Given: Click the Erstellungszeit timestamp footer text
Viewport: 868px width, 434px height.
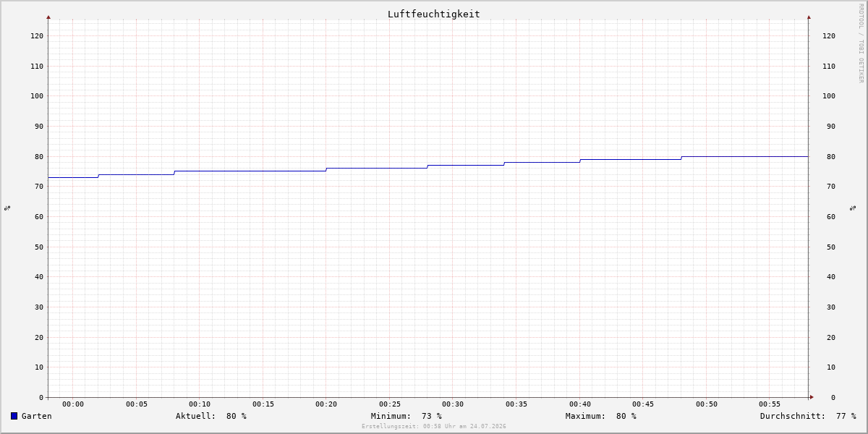Looking at the screenshot, I should [x=434, y=427].
